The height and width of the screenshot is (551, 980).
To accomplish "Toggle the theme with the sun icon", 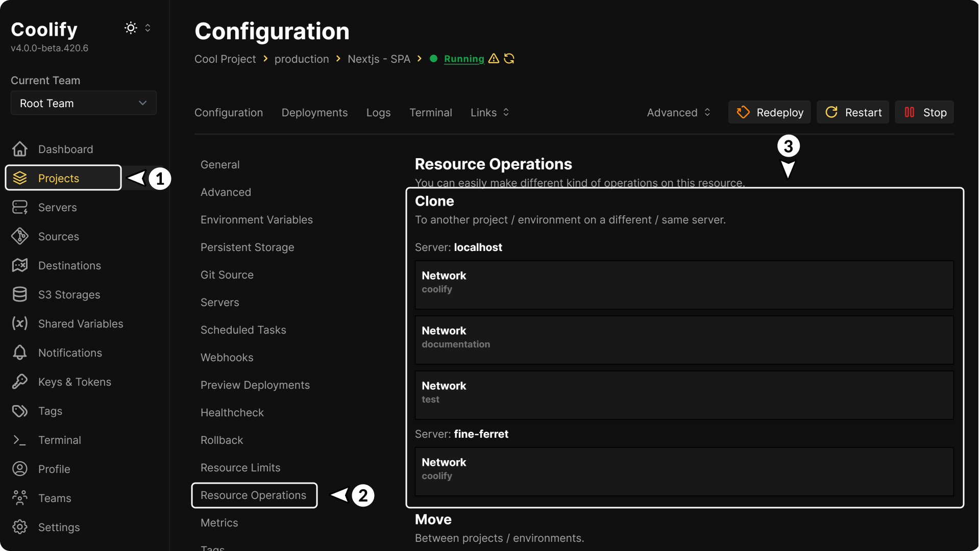I will (x=131, y=28).
